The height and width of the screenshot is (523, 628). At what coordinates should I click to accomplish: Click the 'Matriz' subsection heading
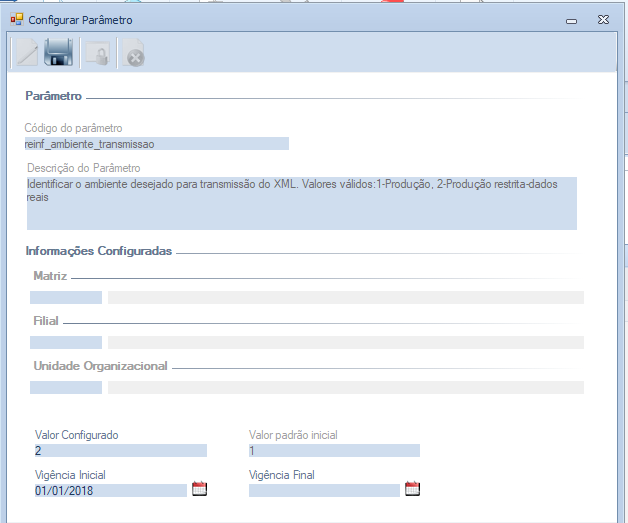[50, 276]
